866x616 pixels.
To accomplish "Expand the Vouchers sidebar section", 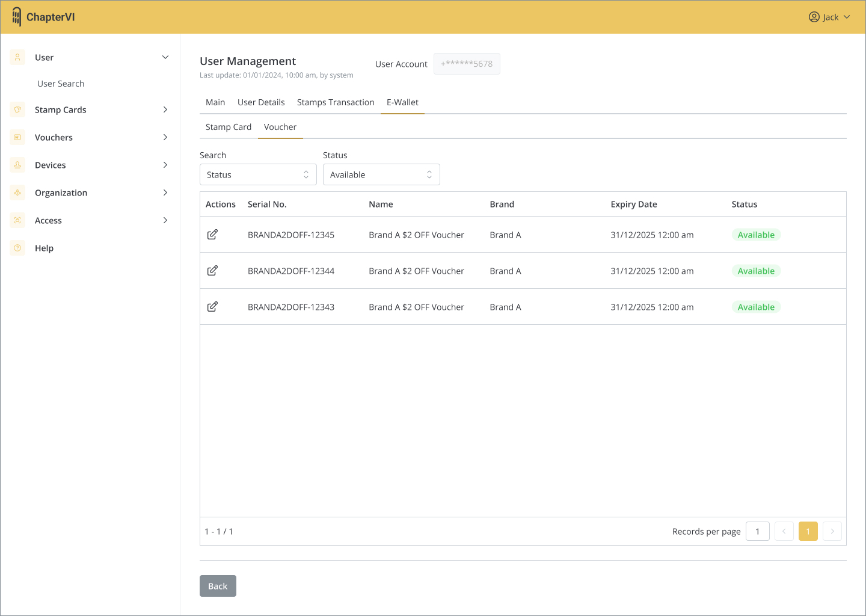I will click(x=165, y=137).
